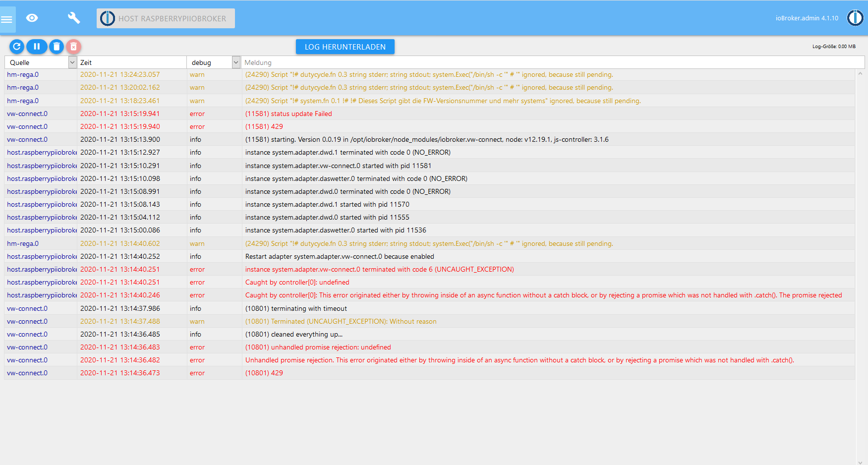The height and width of the screenshot is (465, 868).
Task: Open the hamburger side menu
Action: point(7,19)
